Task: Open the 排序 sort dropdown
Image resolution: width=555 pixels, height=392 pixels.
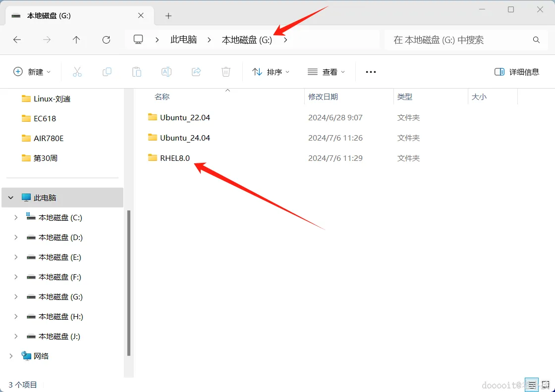Action: click(x=271, y=72)
